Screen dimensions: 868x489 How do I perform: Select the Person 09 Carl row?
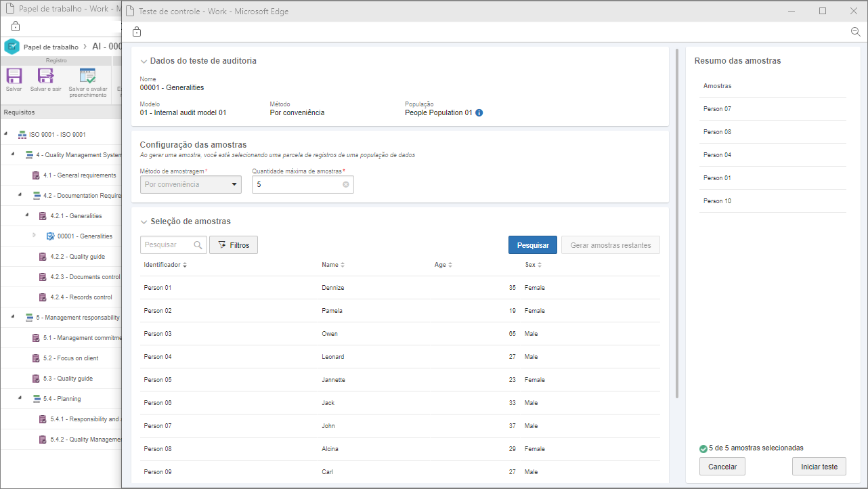[399, 472]
